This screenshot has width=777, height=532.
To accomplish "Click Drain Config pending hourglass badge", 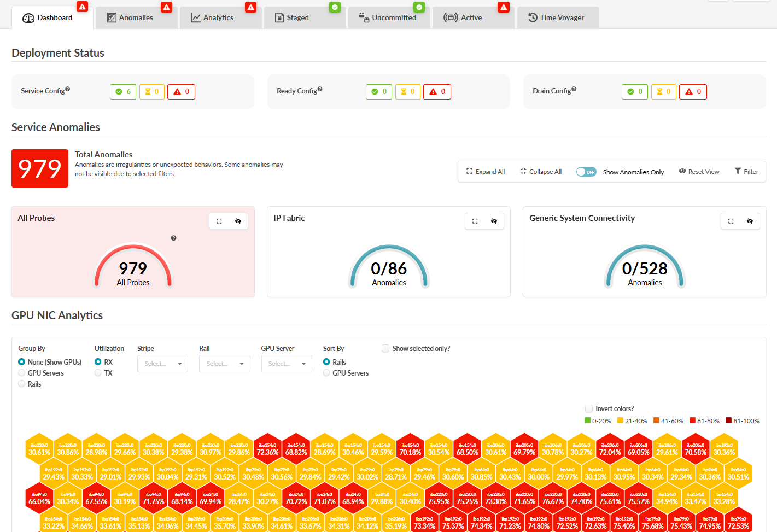I will [664, 92].
